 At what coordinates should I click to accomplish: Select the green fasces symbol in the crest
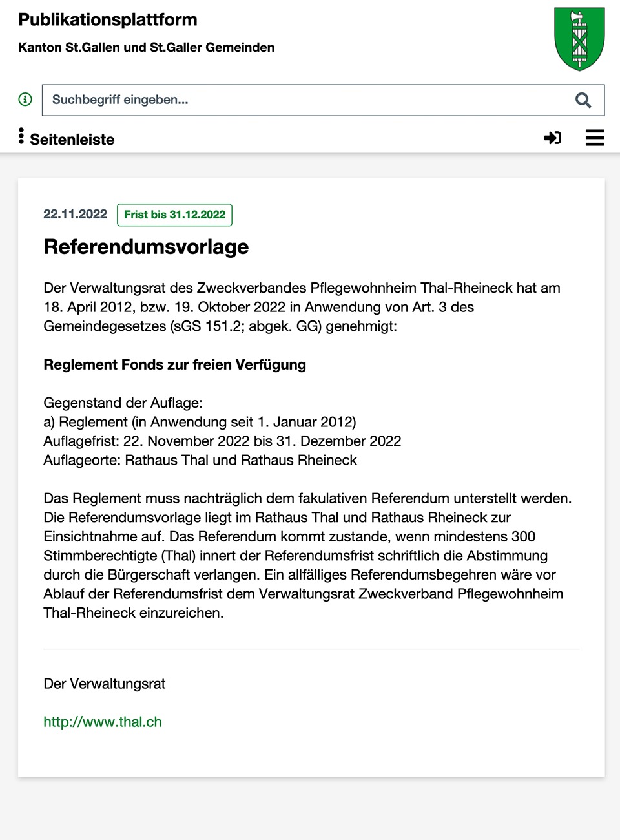pyautogui.click(x=579, y=39)
